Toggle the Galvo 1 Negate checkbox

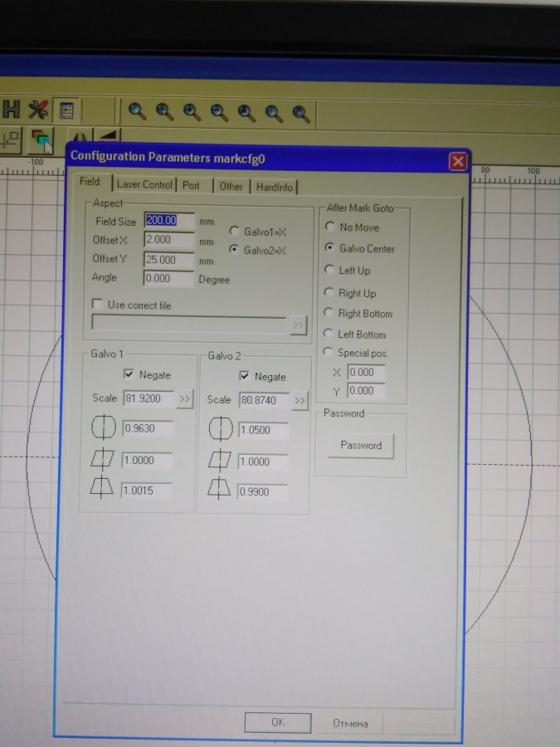point(129,375)
